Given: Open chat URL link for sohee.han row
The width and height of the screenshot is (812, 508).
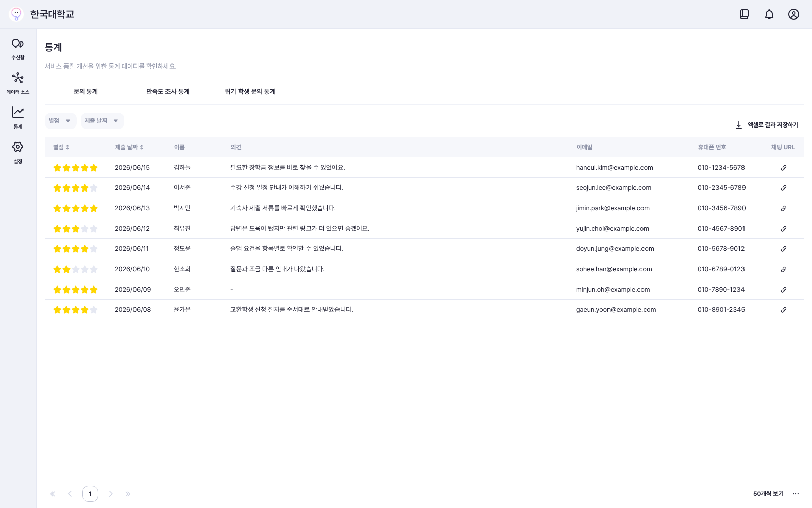Looking at the screenshot, I should click(784, 269).
